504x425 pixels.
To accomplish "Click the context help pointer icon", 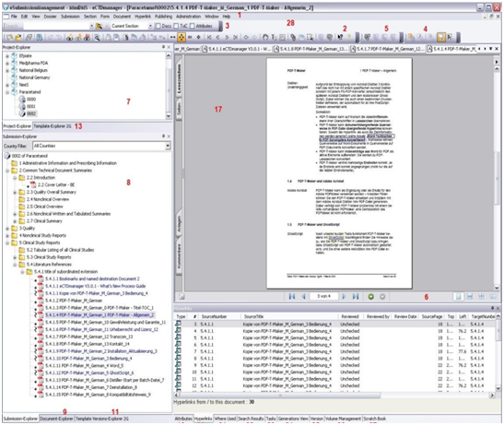I will 340,37.
